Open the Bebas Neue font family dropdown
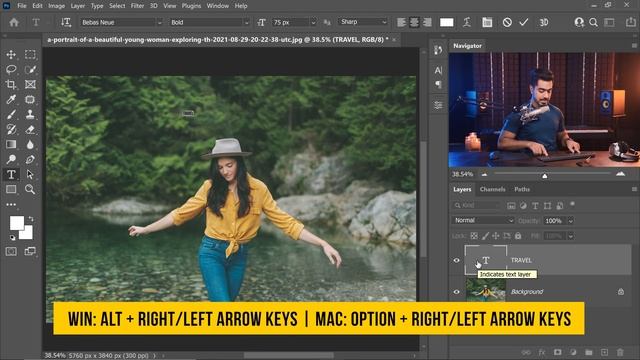Image resolution: width=640 pixels, height=360 pixels. (160, 23)
